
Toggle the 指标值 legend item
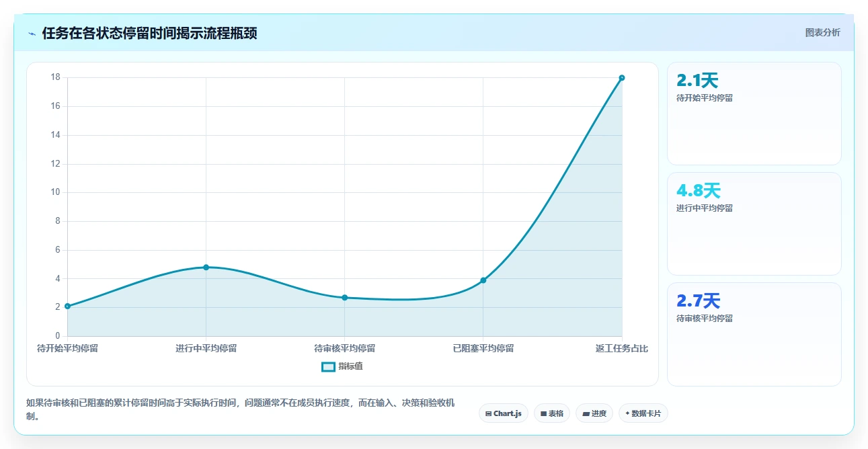342,366
